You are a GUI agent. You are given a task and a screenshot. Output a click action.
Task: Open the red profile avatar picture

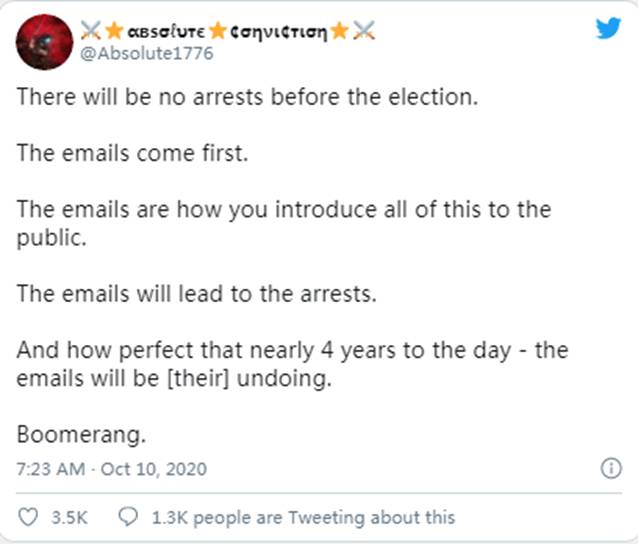(44, 41)
